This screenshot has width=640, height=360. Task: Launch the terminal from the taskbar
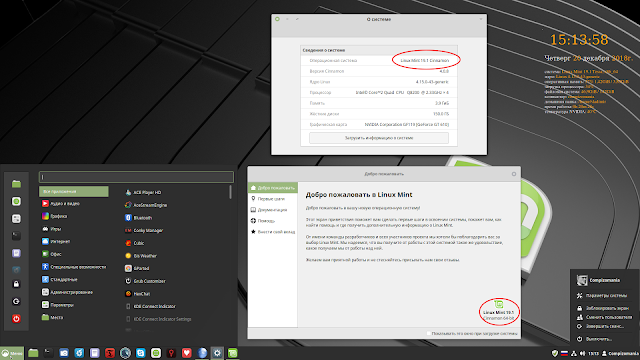point(48,353)
